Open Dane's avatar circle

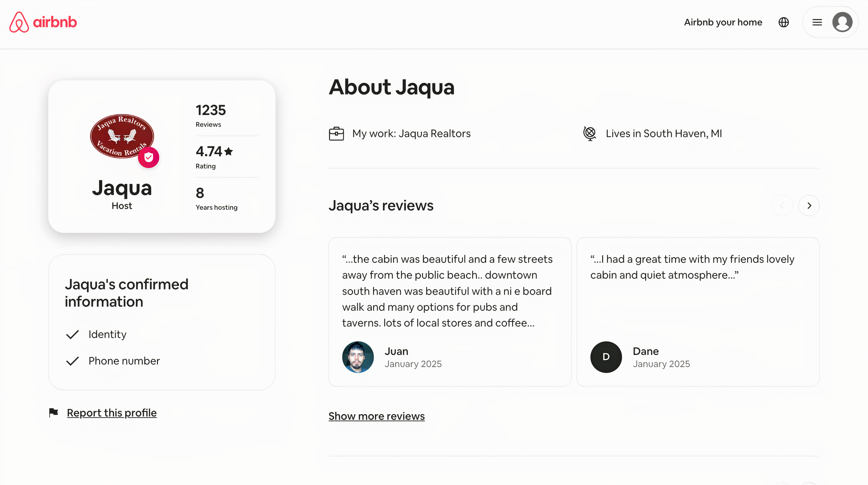pos(606,357)
